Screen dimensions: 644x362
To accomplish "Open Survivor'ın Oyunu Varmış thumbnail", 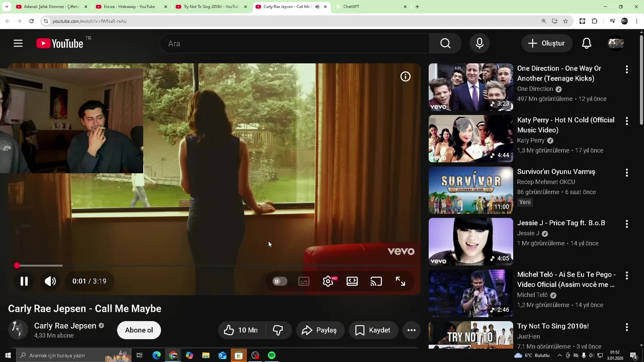I will pos(471,190).
